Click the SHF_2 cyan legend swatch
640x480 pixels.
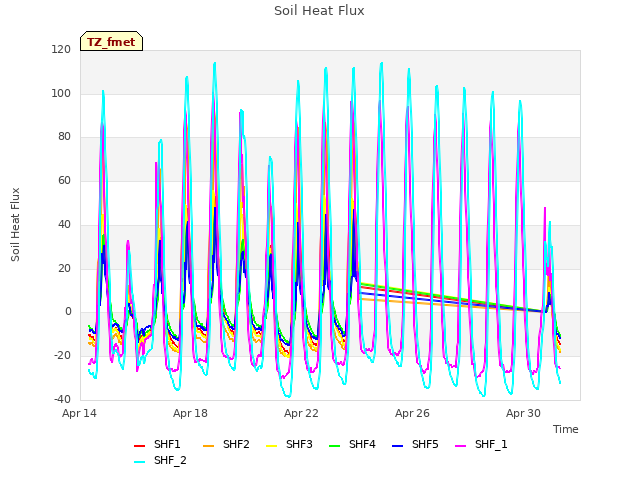140,462
